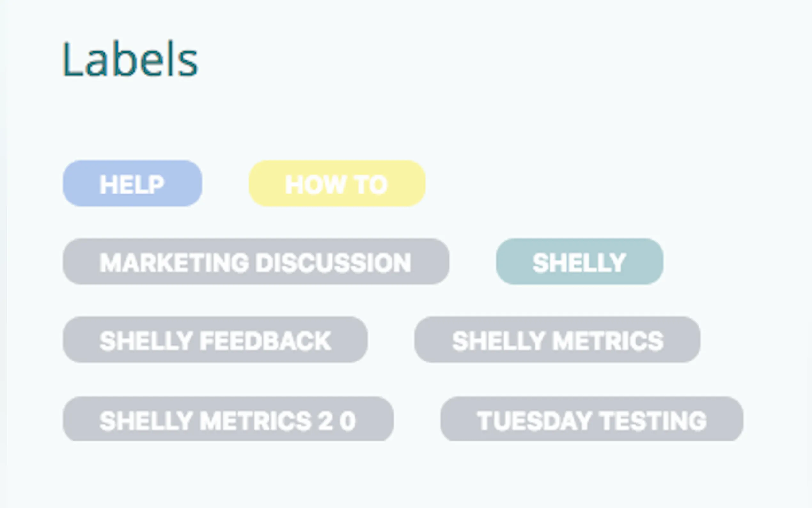Viewport: 812px width, 508px height.
Task: Select the yellow HOW TO label
Action: pyautogui.click(x=337, y=183)
